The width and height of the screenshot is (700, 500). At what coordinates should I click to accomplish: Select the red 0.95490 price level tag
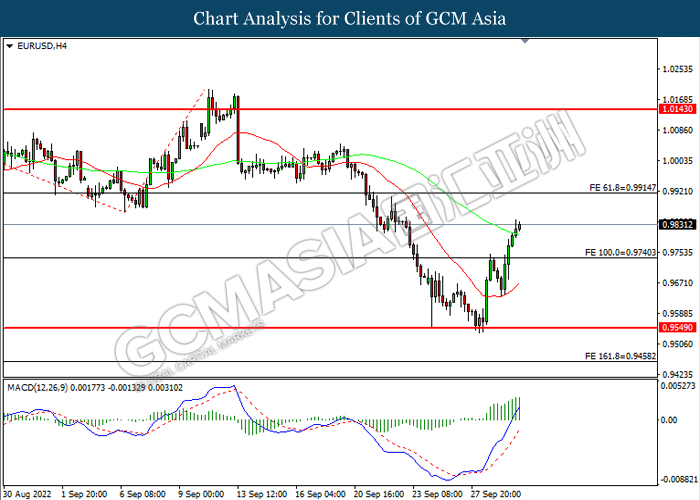click(677, 328)
